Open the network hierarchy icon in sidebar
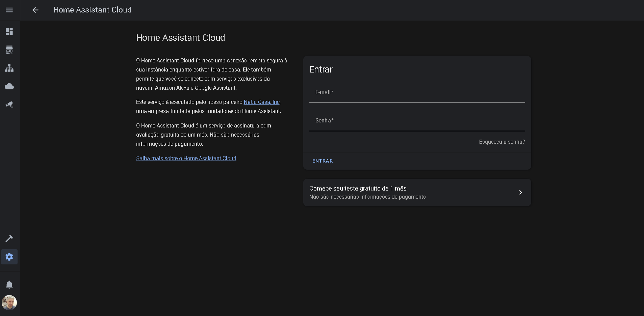Screen dimensions: 644x316 coord(9,68)
